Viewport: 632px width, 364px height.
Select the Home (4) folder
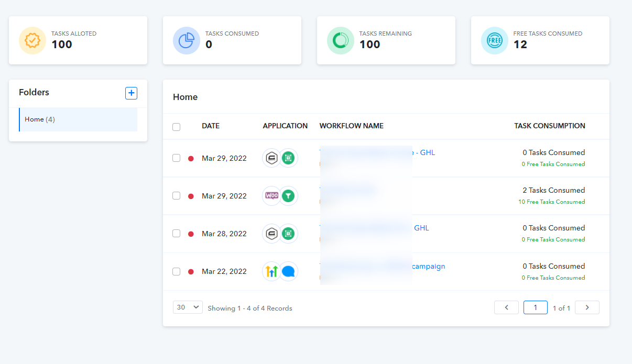pyautogui.click(x=78, y=119)
